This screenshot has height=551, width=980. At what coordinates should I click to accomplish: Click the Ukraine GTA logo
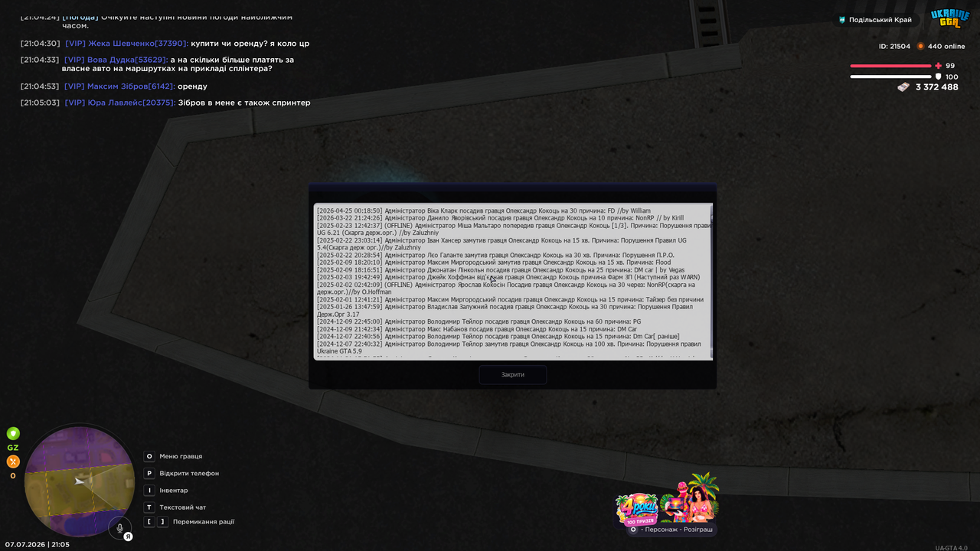(950, 18)
